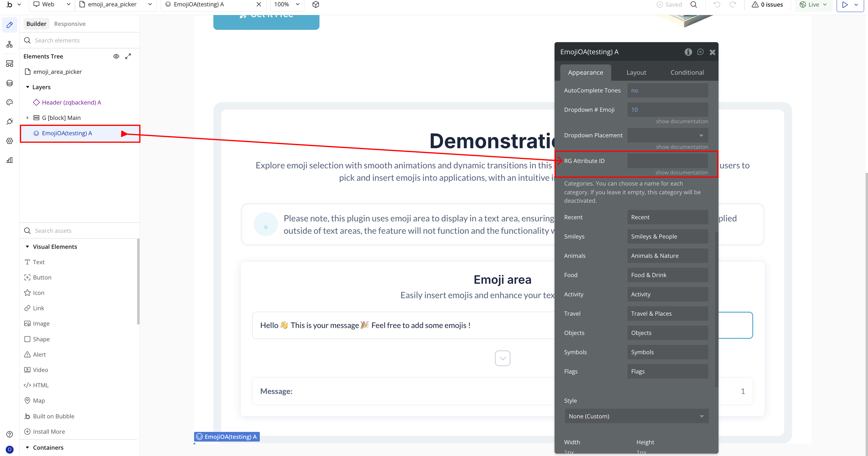Open the Workflow tab icon in sidebar

pyautogui.click(x=9, y=44)
